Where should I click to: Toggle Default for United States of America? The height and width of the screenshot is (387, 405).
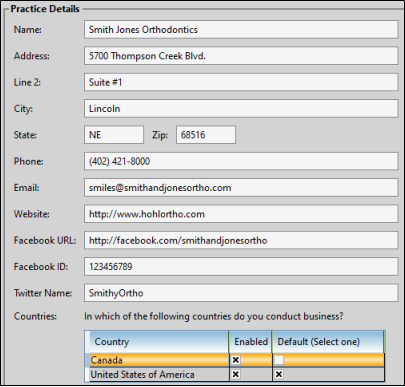tap(279, 374)
